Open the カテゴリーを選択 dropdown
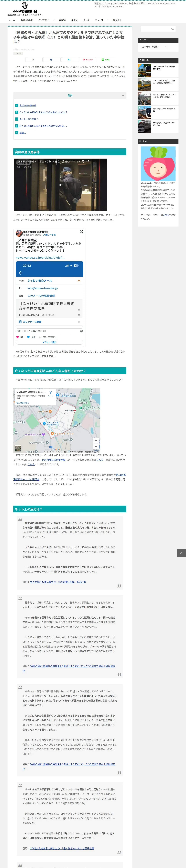The image size is (186, 868). (154, 47)
